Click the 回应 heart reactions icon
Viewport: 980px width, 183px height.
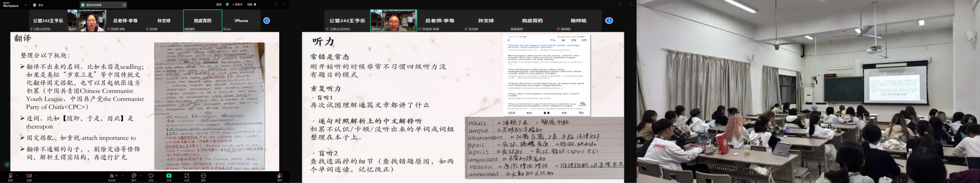[x=151, y=176]
